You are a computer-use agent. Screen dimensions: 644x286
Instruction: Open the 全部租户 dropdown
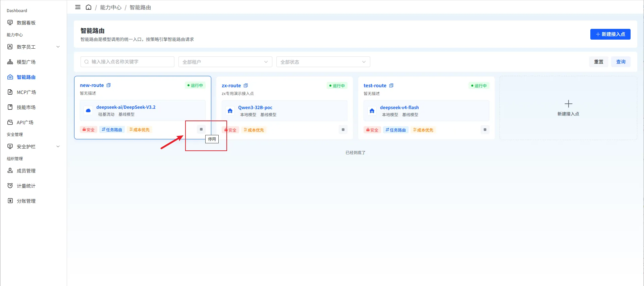[225, 62]
